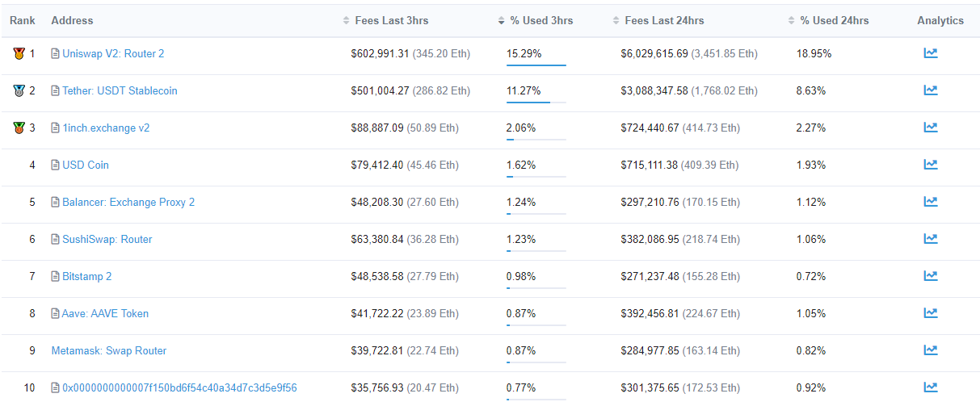Click the Rank column header

pyautogui.click(x=23, y=20)
